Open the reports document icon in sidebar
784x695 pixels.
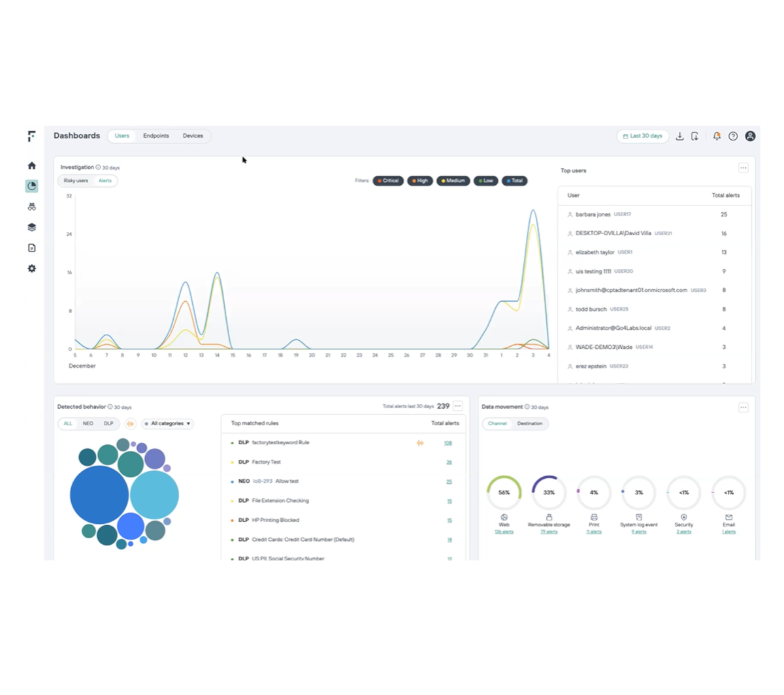[31, 248]
